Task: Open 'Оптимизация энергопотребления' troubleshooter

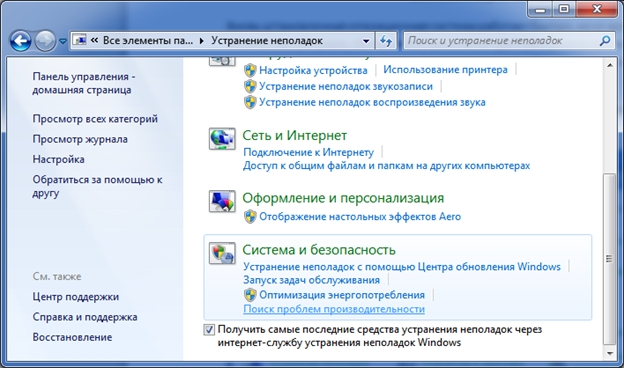Action: tap(342, 295)
